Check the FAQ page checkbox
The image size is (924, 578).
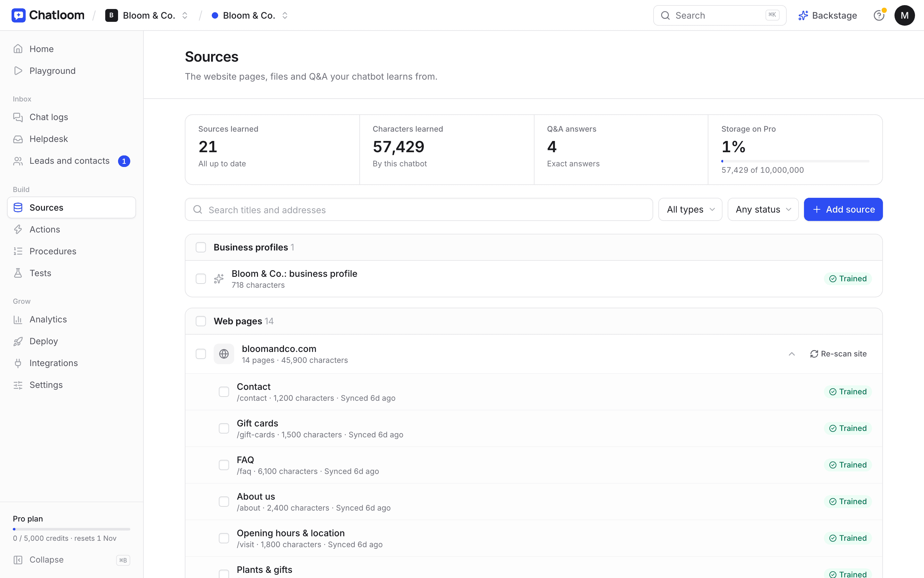pos(224,465)
